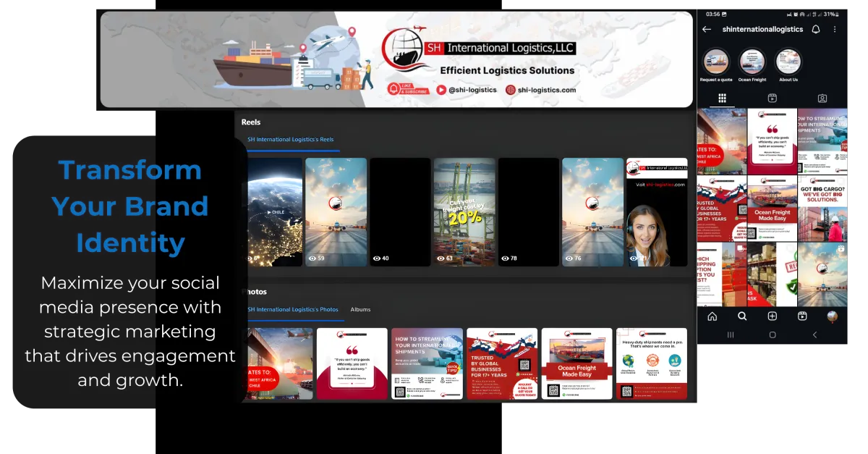Switch to Instagram reels tab below highlights
The height and width of the screenshot is (454, 868).
pos(772,98)
